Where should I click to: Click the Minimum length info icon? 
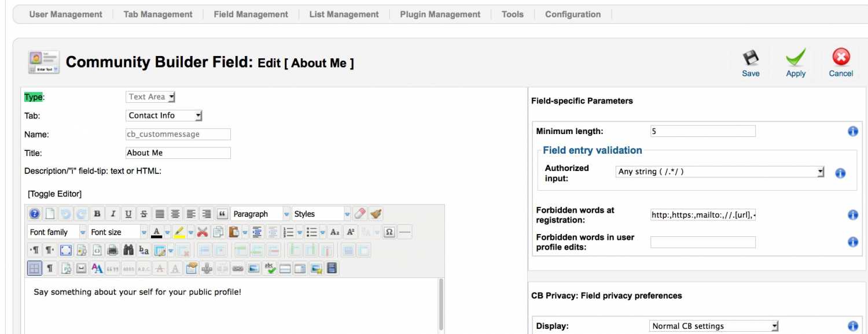pos(852,131)
